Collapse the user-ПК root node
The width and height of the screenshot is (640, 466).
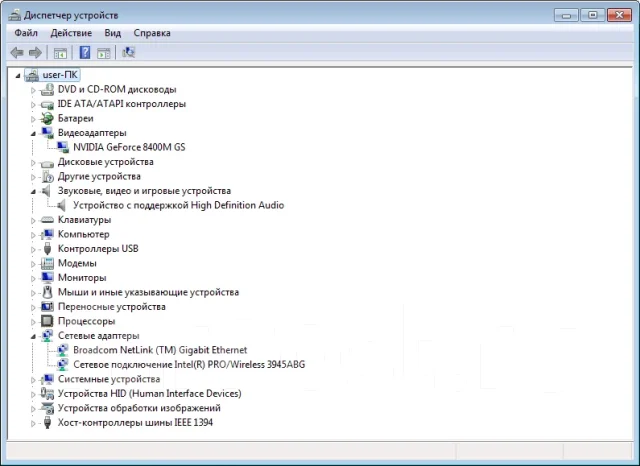click(x=18, y=75)
